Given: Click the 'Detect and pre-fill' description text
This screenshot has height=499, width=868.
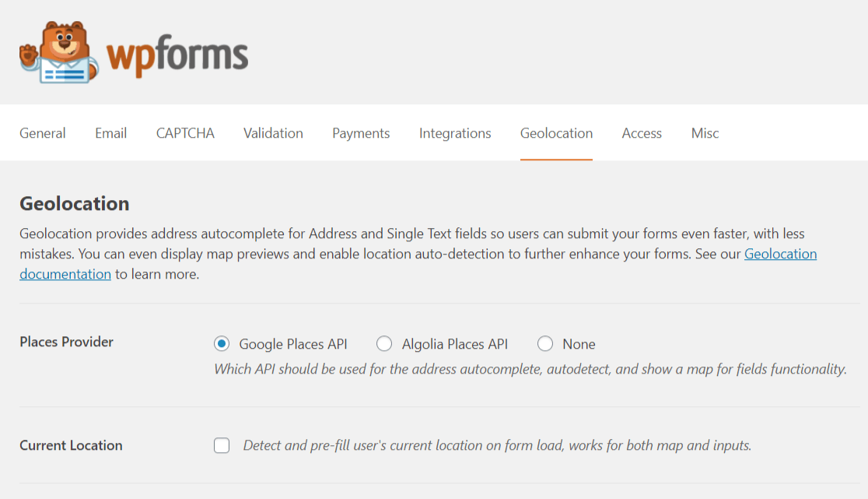Looking at the screenshot, I should [x=497, y=445].
